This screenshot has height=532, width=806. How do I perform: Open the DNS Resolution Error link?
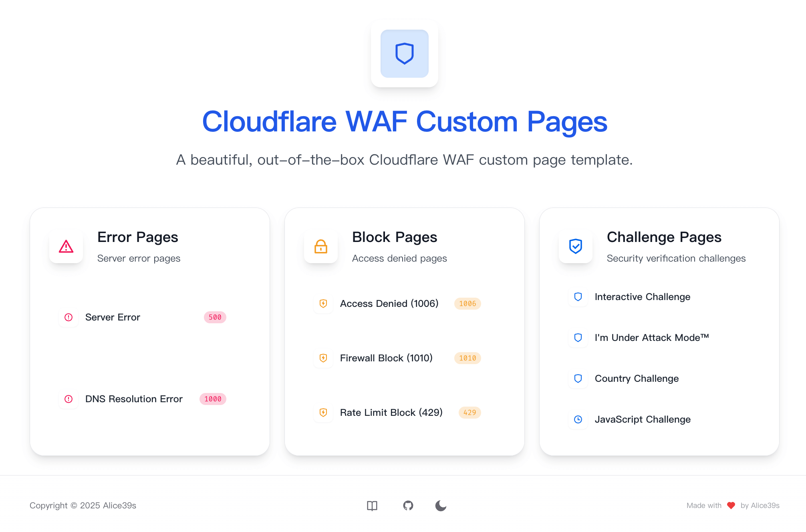pyautogui.click(x=143, y=399)
